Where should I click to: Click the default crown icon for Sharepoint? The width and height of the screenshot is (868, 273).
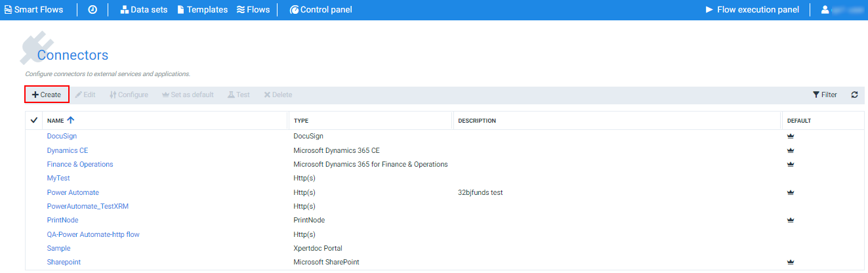coord(791,262)
